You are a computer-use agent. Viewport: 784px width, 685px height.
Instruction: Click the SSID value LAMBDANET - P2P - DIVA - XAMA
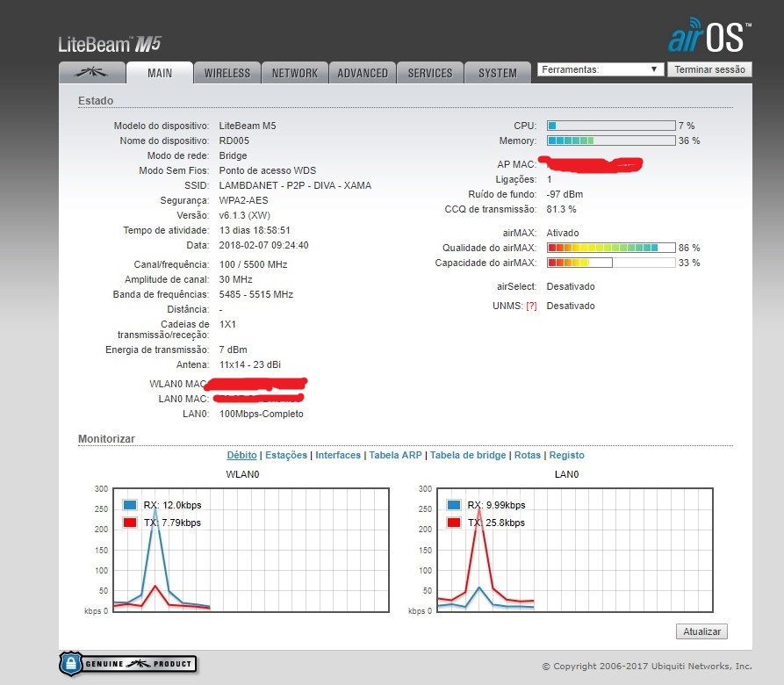(295, 185)
